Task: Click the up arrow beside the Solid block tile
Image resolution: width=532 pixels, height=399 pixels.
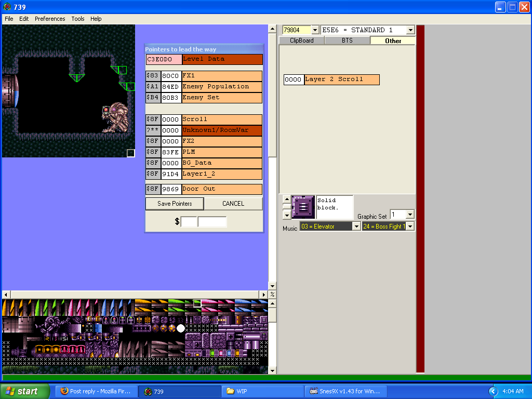Action: [287, 199]
